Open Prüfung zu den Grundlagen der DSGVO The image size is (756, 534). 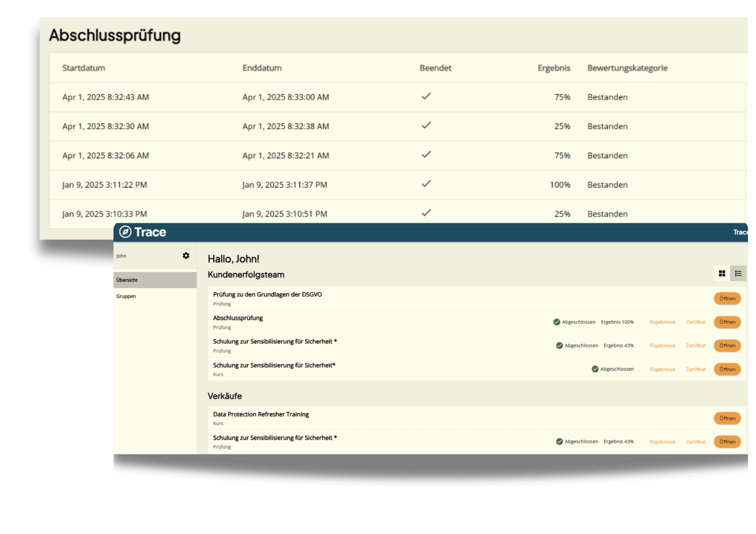click(x=727, y=298)
